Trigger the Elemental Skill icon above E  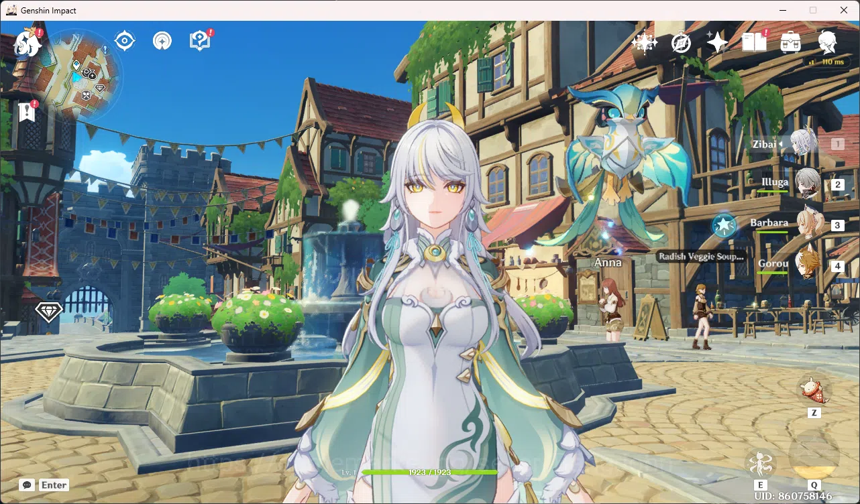(x=760, y=464)
